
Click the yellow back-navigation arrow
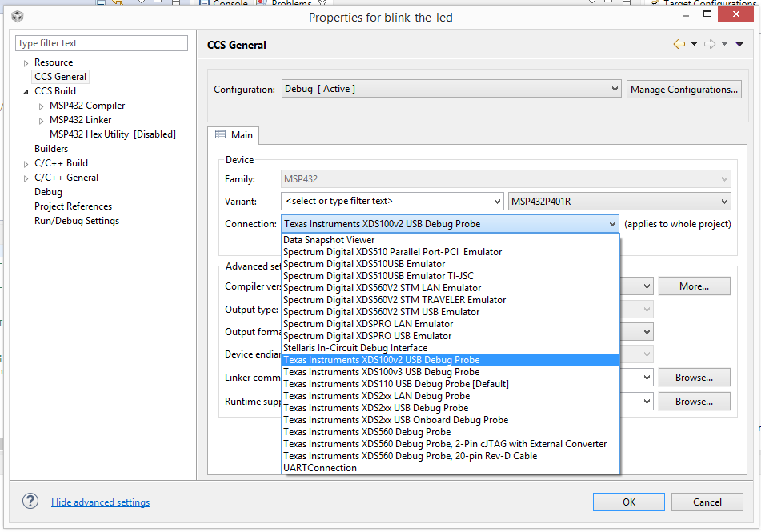point(679,43)
